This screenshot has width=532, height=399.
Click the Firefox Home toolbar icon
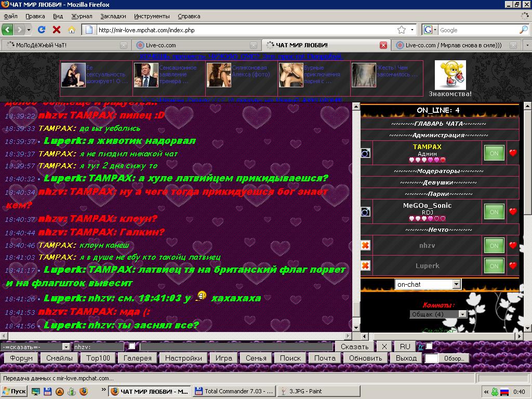72,30
